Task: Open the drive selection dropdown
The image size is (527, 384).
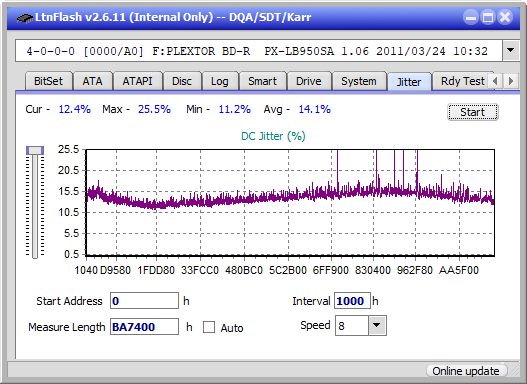Action: pos(511,51)
